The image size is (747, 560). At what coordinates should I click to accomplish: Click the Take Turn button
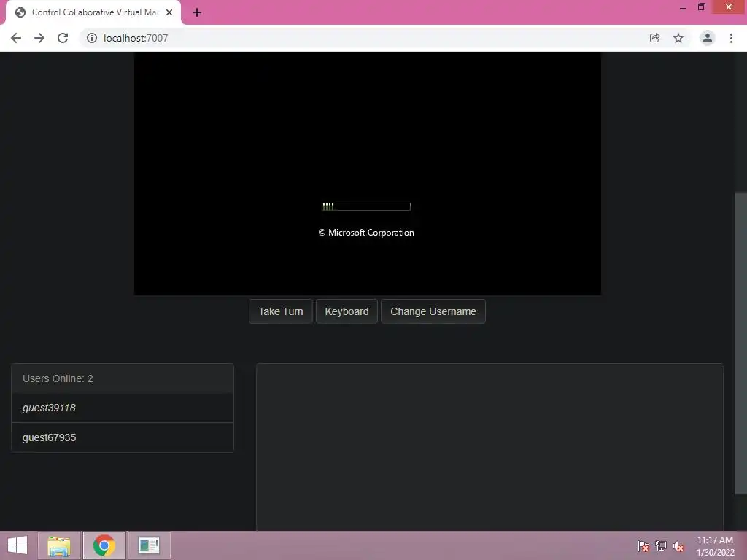coord(281,311)
